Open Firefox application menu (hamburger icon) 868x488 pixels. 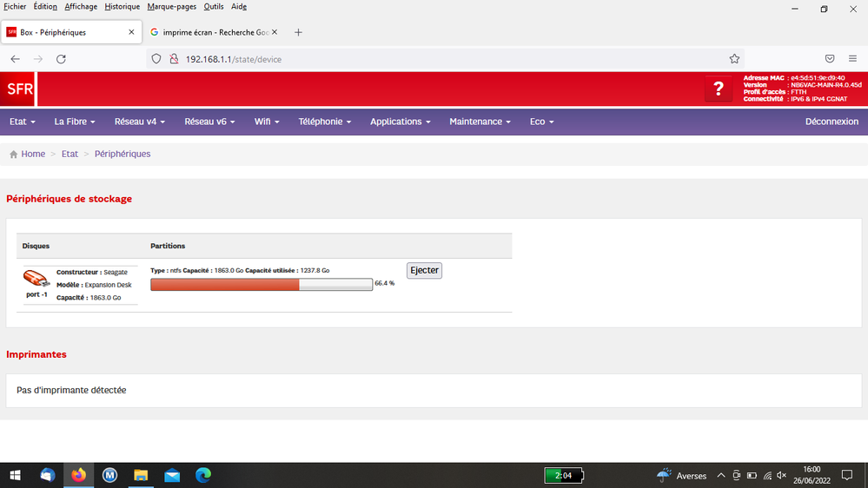851,59
